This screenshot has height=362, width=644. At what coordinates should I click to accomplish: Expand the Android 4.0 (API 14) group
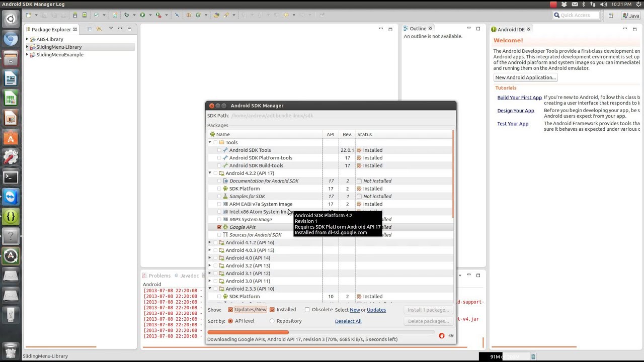pyautogui.click(x=210, y=258)
